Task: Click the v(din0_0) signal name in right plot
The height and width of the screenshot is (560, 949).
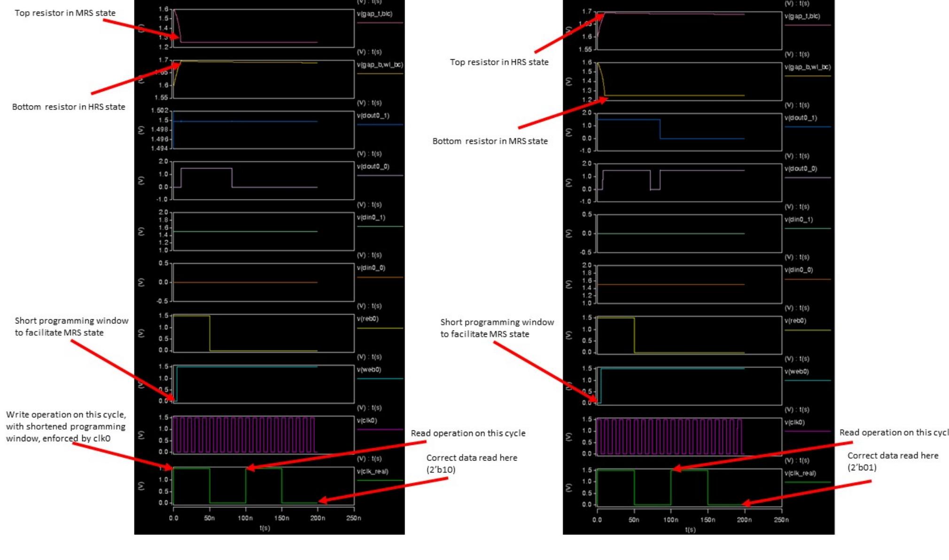Action: click(x=799, y=270)
